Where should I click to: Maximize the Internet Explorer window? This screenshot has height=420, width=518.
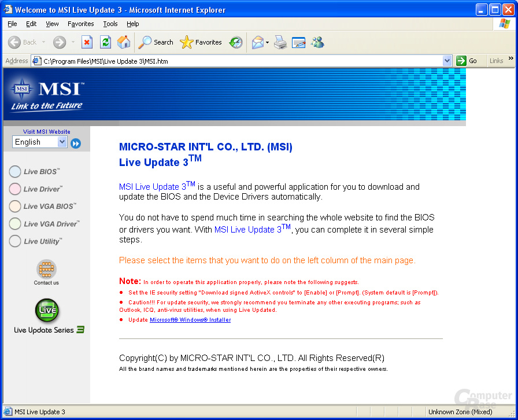[x=495, y=10]
